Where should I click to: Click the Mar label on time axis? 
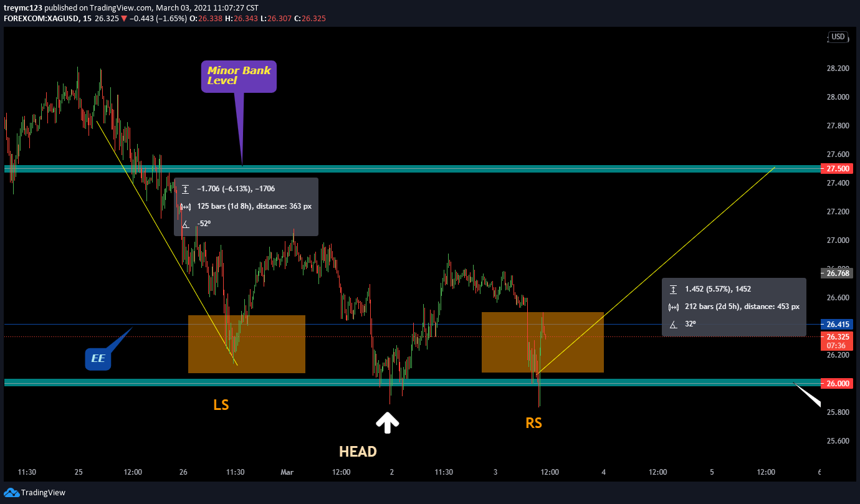[x=287, y=472]
